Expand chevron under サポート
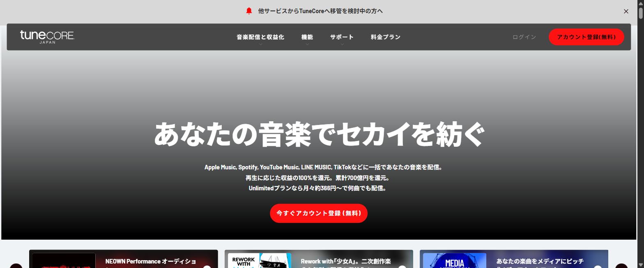Screen dimensions: 644x268 [x=342, y=44]
